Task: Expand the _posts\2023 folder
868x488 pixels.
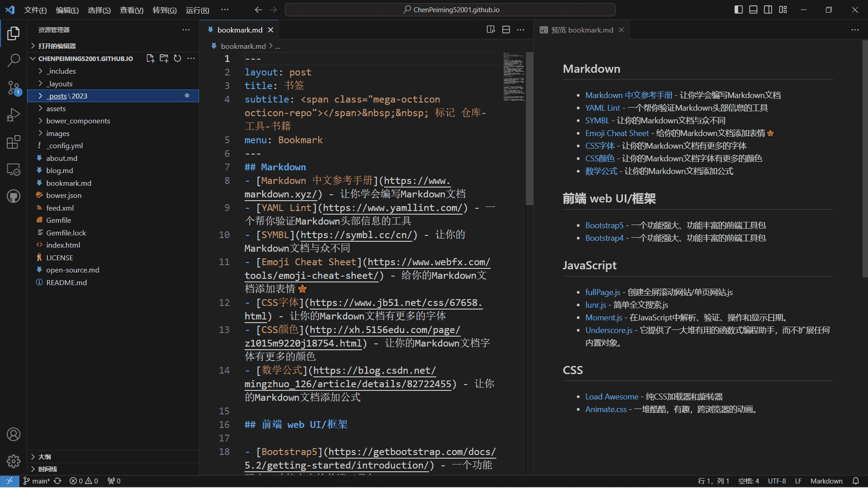Action: 113,96
